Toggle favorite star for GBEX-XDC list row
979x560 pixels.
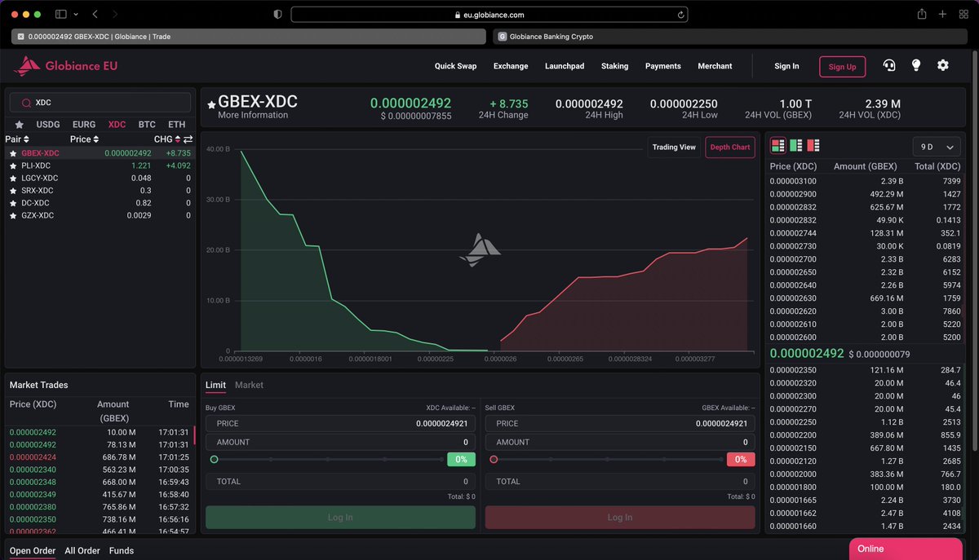tap(12, 153)
